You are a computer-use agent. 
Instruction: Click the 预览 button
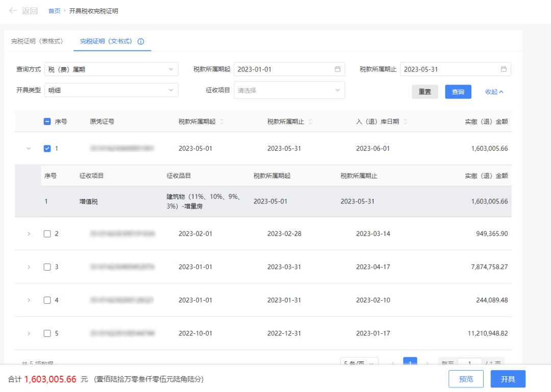pyautogui.click(x=466, y=379)
